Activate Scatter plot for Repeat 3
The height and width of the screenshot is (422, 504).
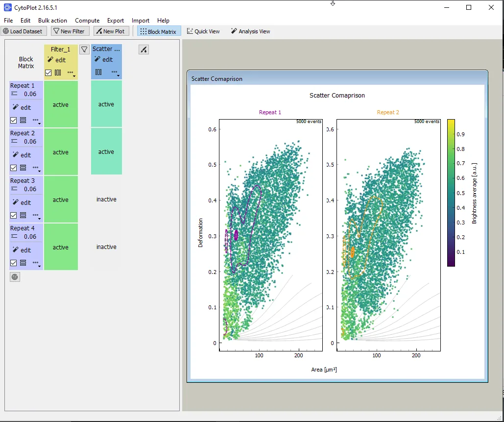(x=106, y=199)
